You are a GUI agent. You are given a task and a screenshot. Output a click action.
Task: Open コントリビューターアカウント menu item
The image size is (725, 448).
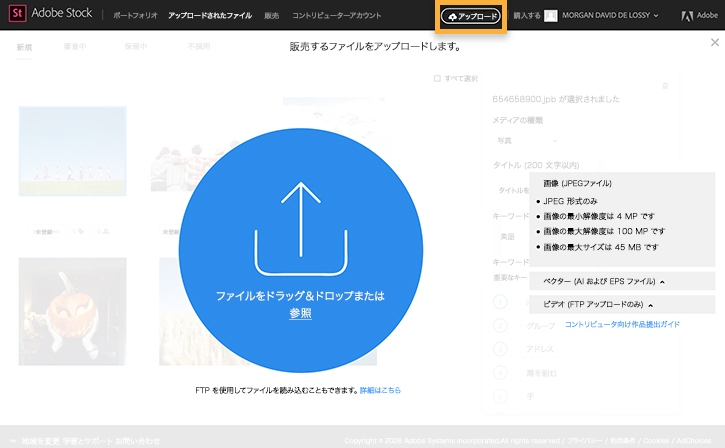pyautogui.click(x=337, y=16)
